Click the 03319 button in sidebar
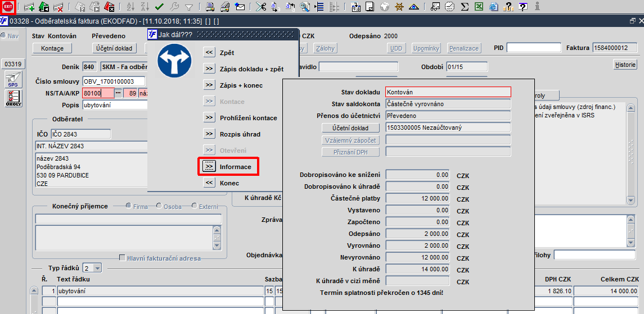Image resolution: width=644 pixels, height=314 pixels. pos(12,64)
